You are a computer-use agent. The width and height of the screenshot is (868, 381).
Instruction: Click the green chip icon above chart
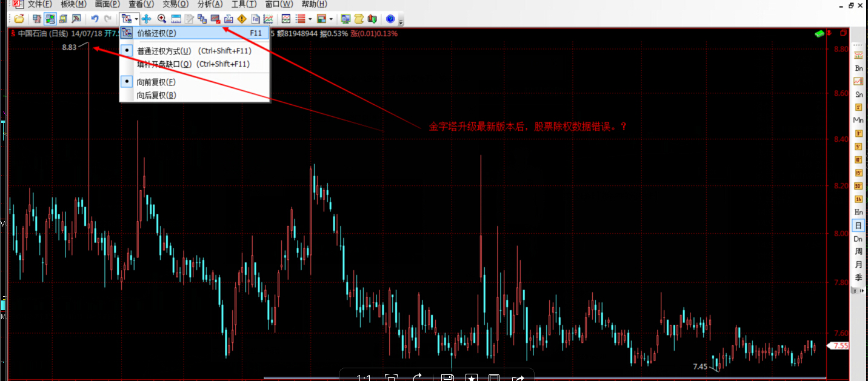click(x=820, y=33)
